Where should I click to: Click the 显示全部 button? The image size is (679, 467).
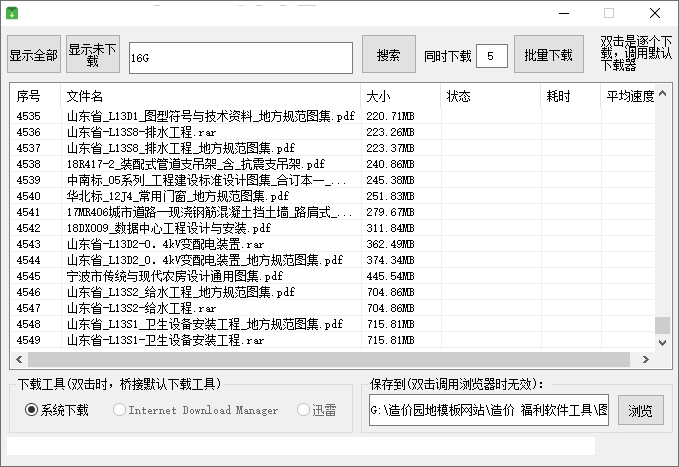(34, 55)
